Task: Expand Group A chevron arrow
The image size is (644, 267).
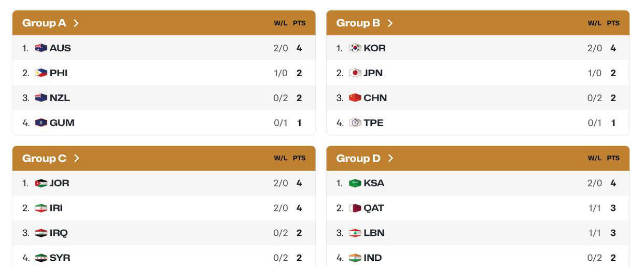Action: (x=76, y=23)
